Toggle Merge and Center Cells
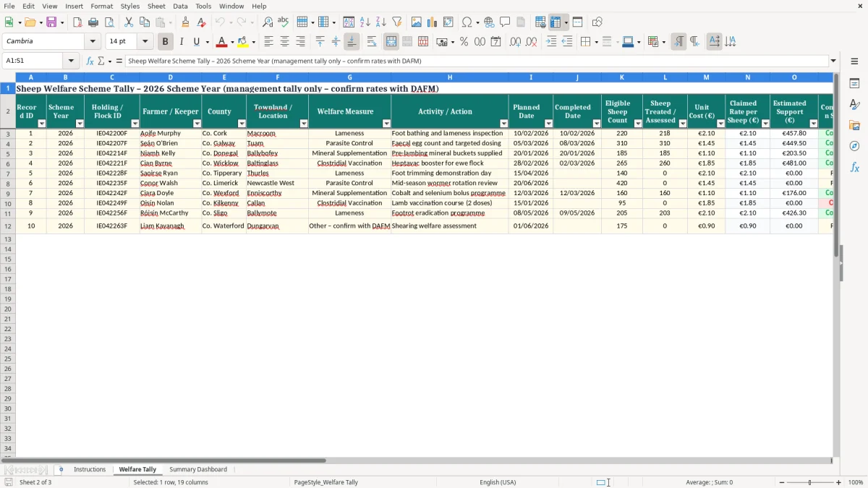This screenshot has height=488, width=868. click(x=391, y=42)
